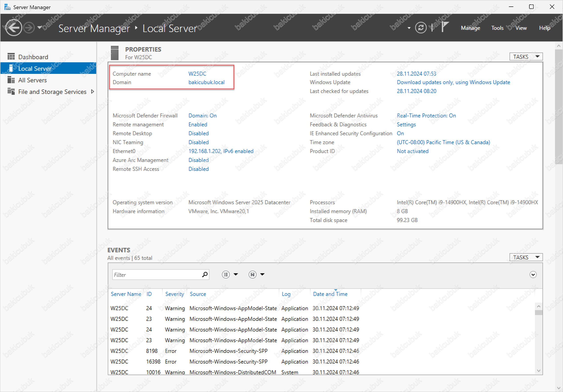Click the save query icon
563x392 pixels.
coord(252,274)
